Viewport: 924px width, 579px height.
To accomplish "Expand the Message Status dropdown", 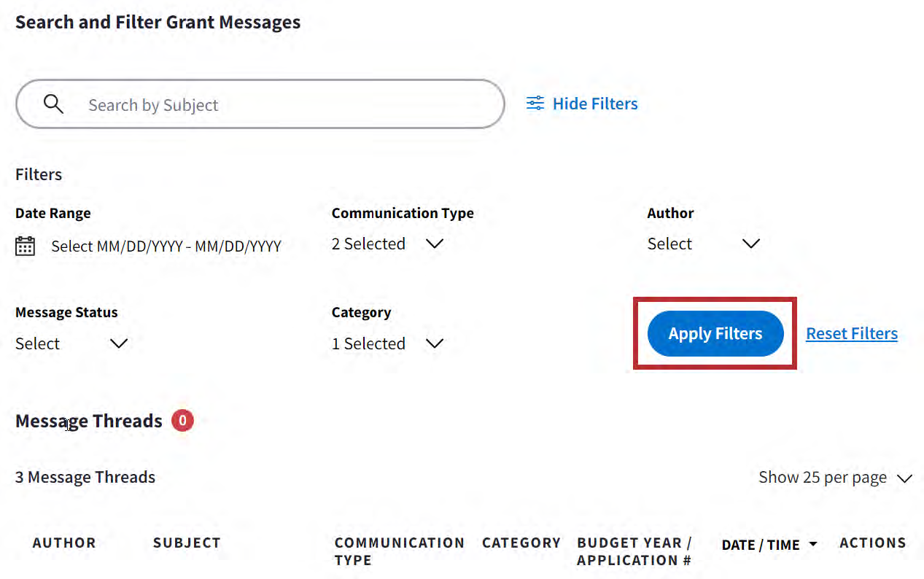I will click(x=71, y=343).
